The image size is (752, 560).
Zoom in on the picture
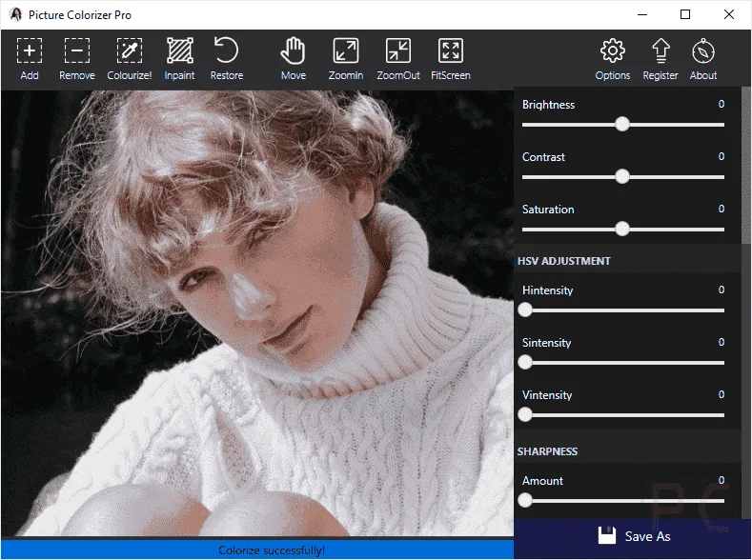click(x=345, y=59)
